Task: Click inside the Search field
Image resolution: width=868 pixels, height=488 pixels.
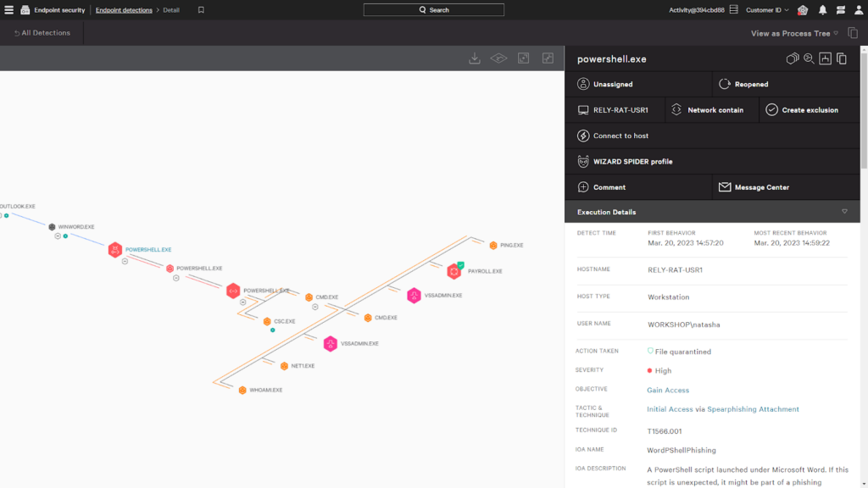Action: click(433, 9)
